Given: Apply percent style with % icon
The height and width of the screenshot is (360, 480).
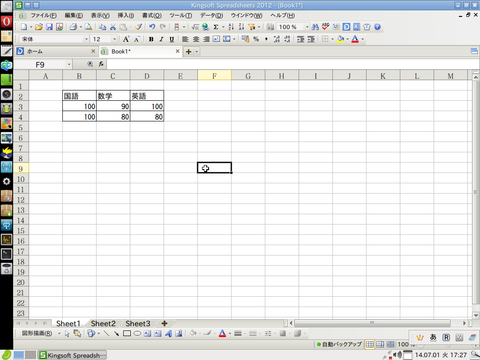Looking at the screenshot, I should tap(256, 39).
